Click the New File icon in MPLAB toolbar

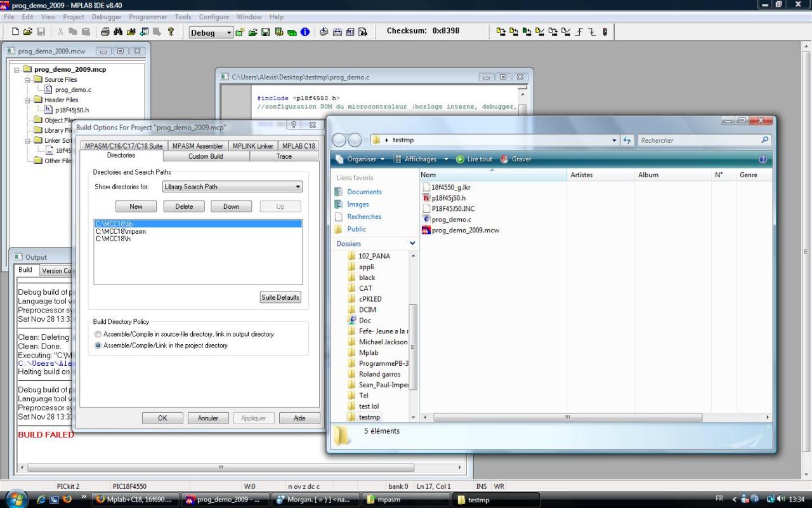point(16,32)
